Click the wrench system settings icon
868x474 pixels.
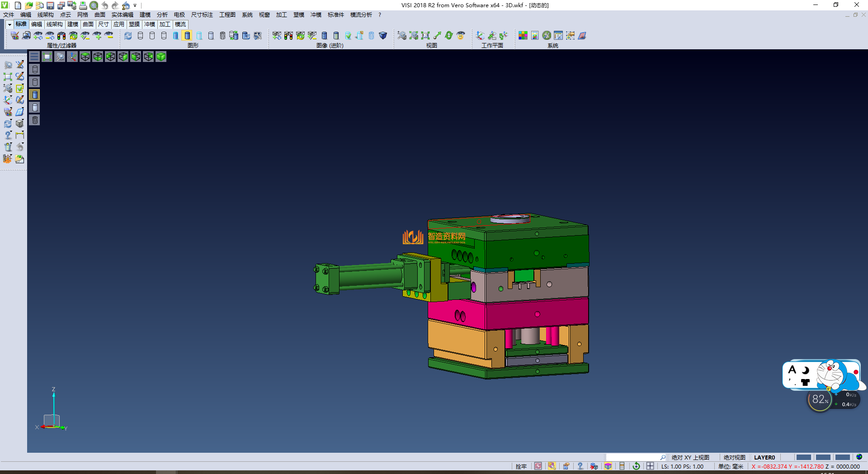pos(547,36)
